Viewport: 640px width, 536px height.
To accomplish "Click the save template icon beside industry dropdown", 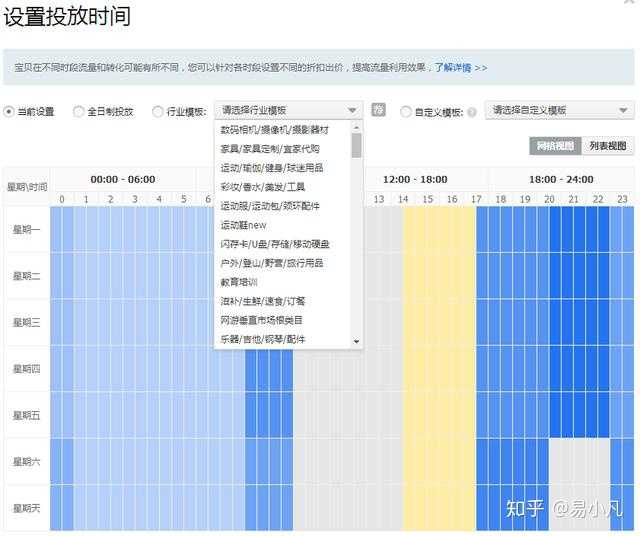I will pos(378,110).
